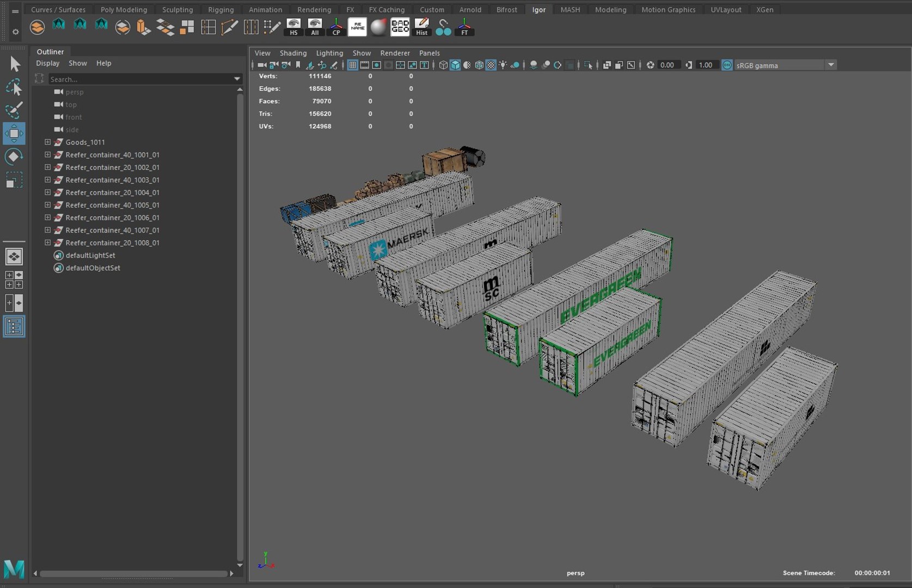
Task: Open the Outliner Display menu
Action: [x=48, y=63]
